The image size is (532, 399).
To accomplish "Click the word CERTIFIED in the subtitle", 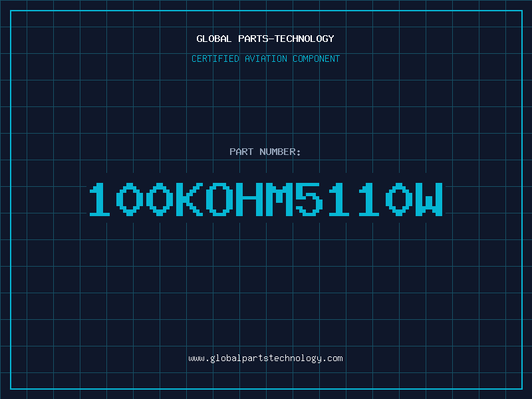I will pyautogui.click(x=215, y=59).
